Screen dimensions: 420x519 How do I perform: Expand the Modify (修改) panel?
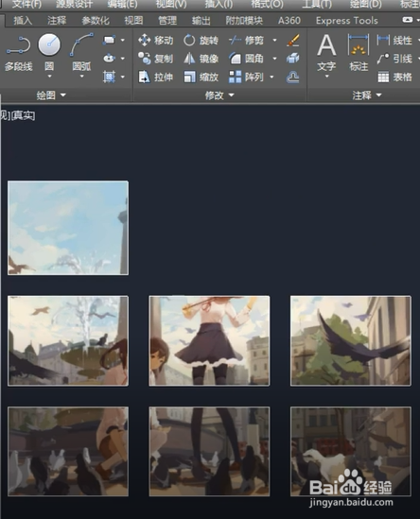[x=219, y=95]
